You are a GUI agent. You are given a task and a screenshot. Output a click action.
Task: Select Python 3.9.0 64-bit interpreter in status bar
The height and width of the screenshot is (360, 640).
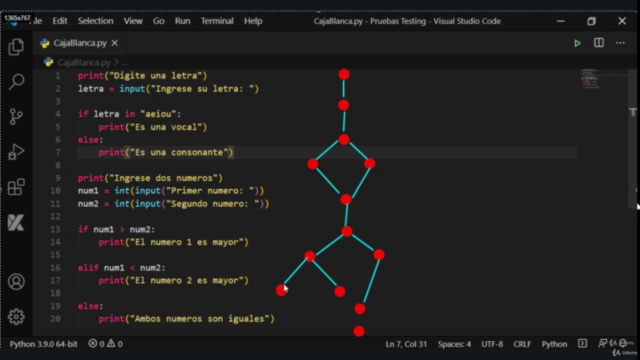click(x=43, y=344)
